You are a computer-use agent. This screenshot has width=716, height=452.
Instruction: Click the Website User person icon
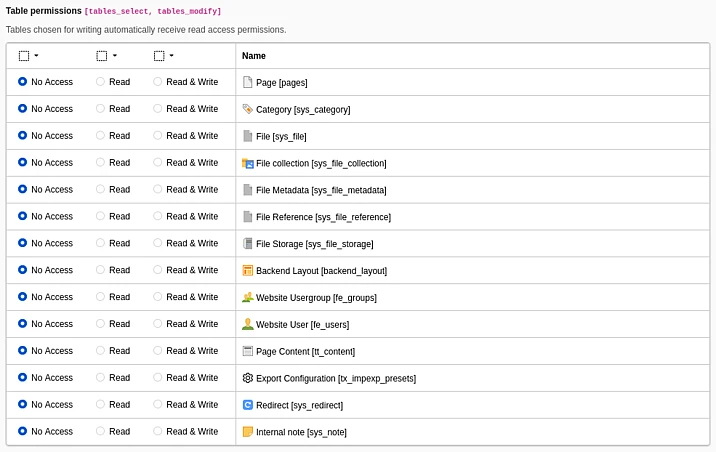click(x=248, y=324)
